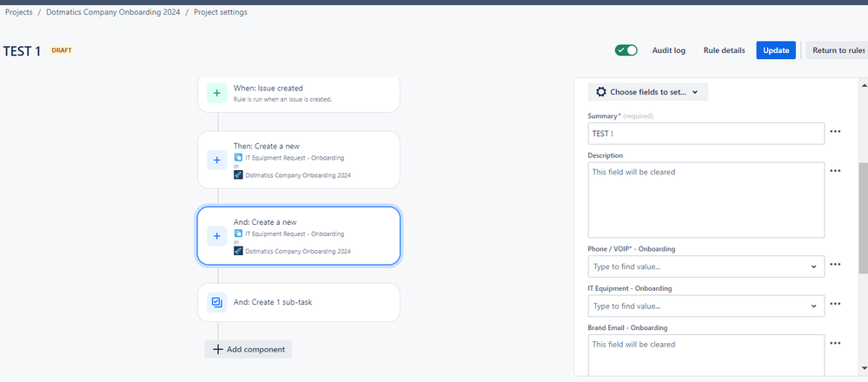Screen dimensions: 868x382
Task: Select the Then: Create a new action card
Action: point(298,161)
